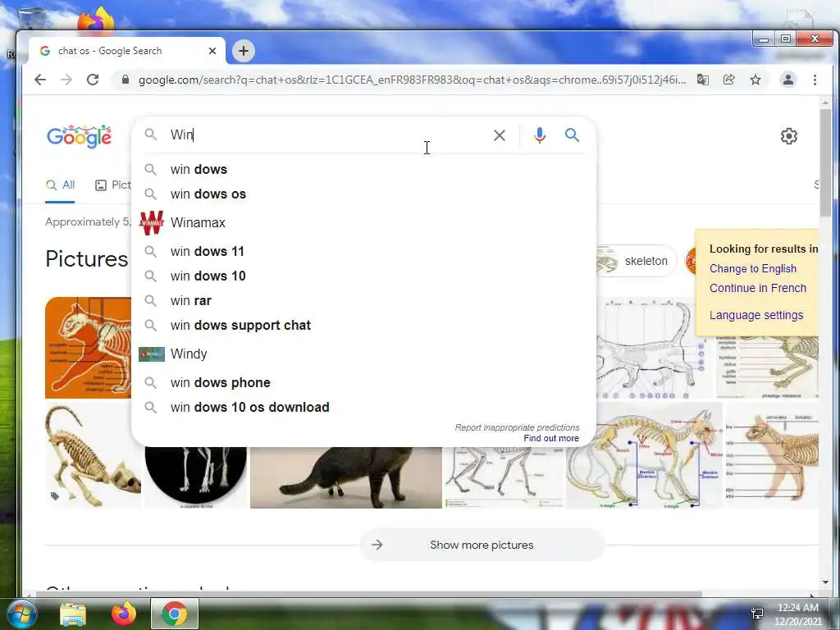The height and width of the screenshot is (630, 840).
Task: Submit search with the blue magnifier
Action: [x=572, y=135]
